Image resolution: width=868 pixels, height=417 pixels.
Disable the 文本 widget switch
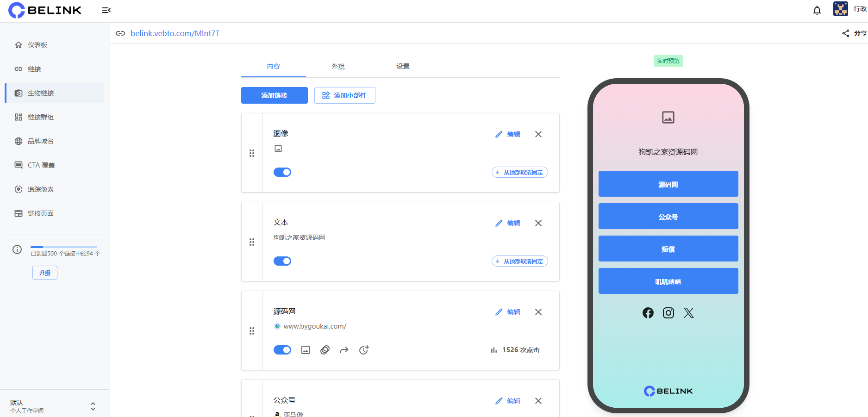(x=282, y=261)
